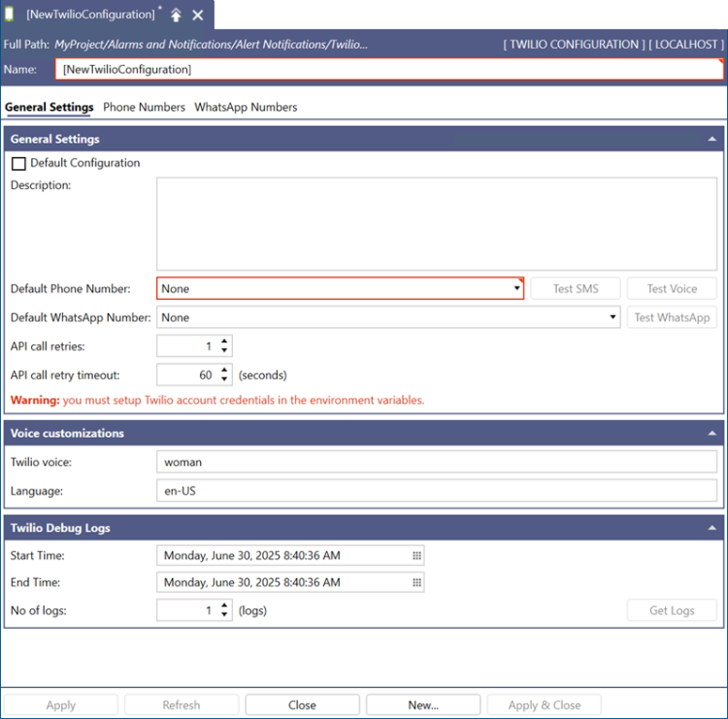728x719 pixels.
Task: Click the pin icon in the document tab
Action: pos(176,15)
